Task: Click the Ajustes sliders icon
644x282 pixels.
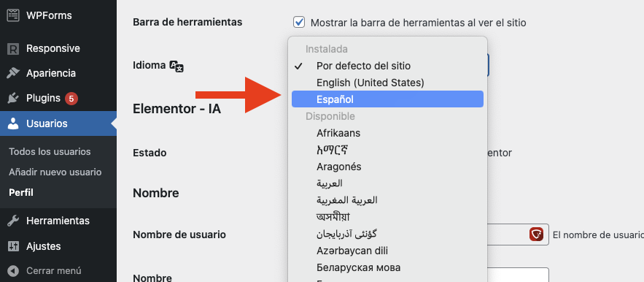Action: [x=13, y=246]
